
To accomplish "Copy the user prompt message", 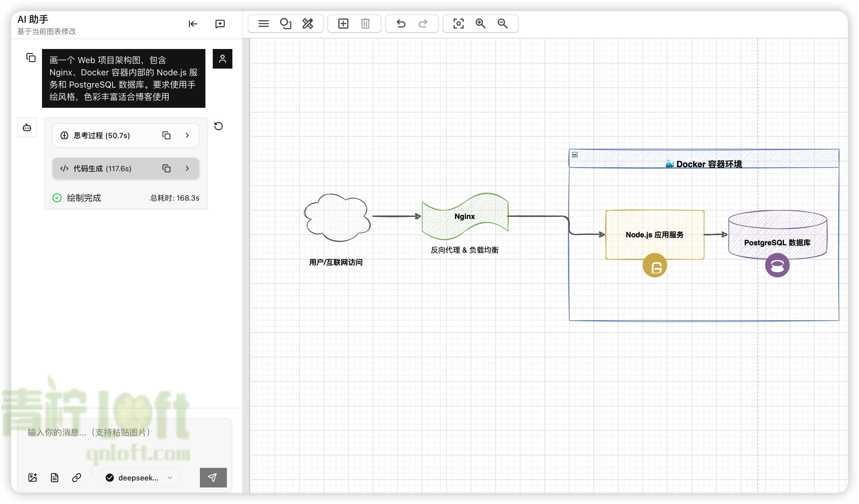I will click(x=31, y=58).
